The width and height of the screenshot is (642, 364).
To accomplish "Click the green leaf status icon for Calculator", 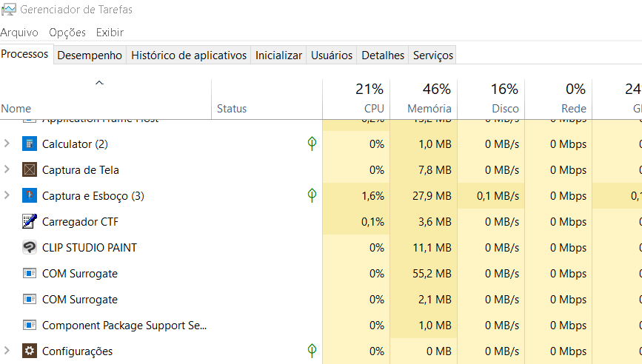I will pyautogui.click(x=312, y=144).
